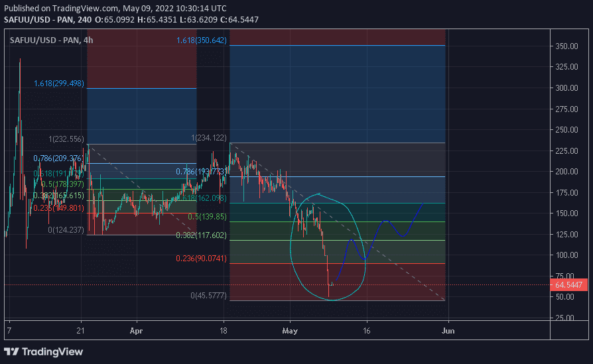Click the TradingView logo icon
Viewport: 593px width, 364px height.
coord(12,351)
